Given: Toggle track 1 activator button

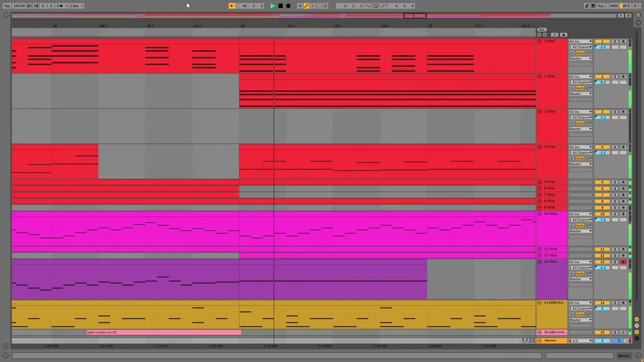Looking at the screenshot, I should click(602, 41).
